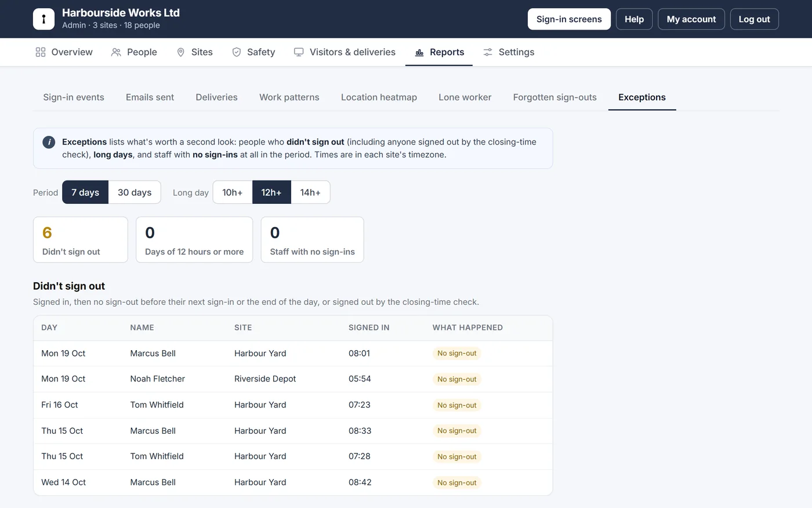
Task: Open the Deliveries report tab
Action: pyautogui.click(x=216, y=97)
